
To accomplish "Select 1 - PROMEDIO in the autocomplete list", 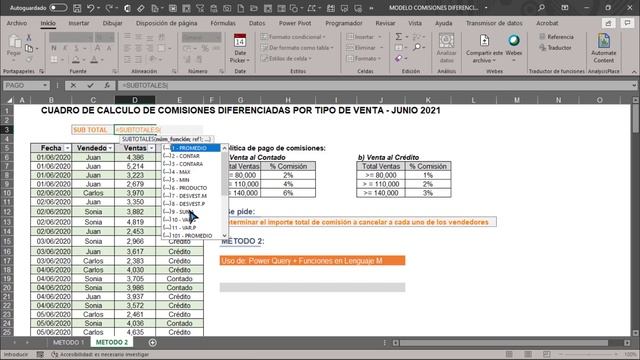I will click(x=192, y=148).
